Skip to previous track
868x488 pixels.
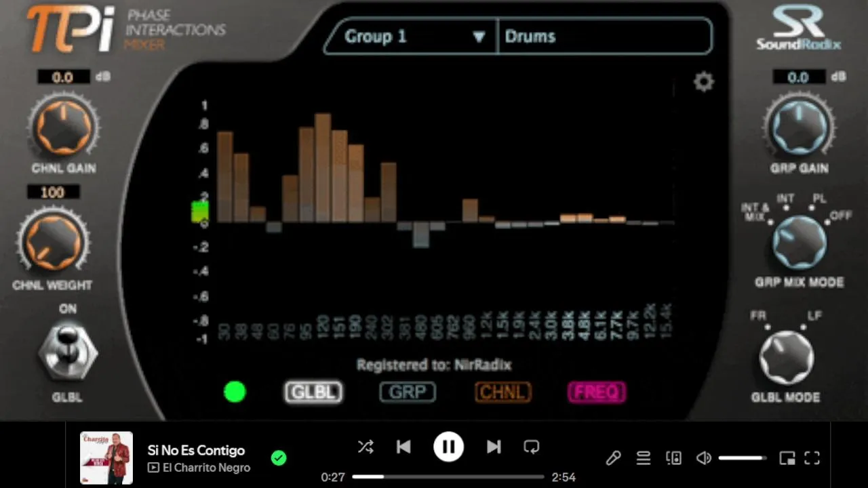[403, 447]
